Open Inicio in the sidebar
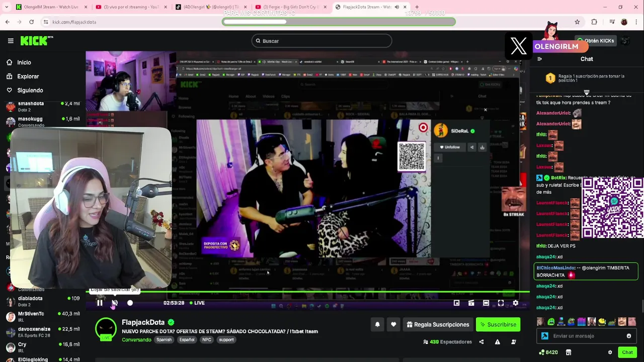Screen dimensions: 644x362 (24, 62)
